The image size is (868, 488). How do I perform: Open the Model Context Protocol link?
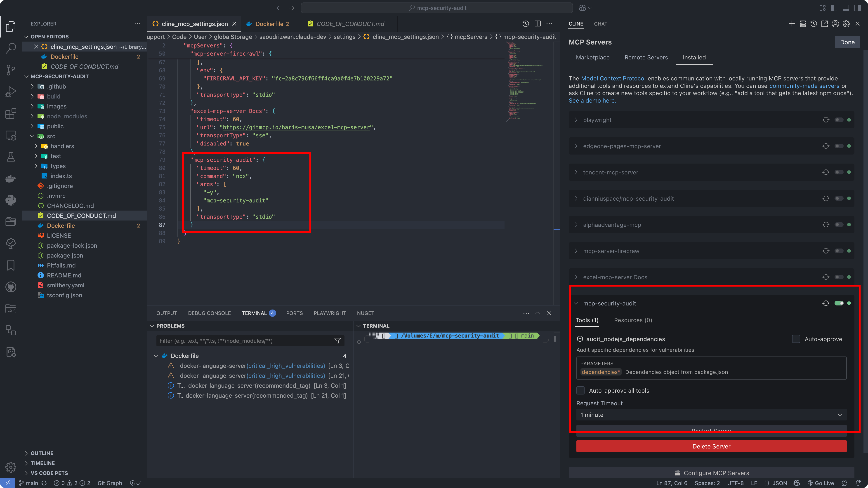(x=613, y=78)
